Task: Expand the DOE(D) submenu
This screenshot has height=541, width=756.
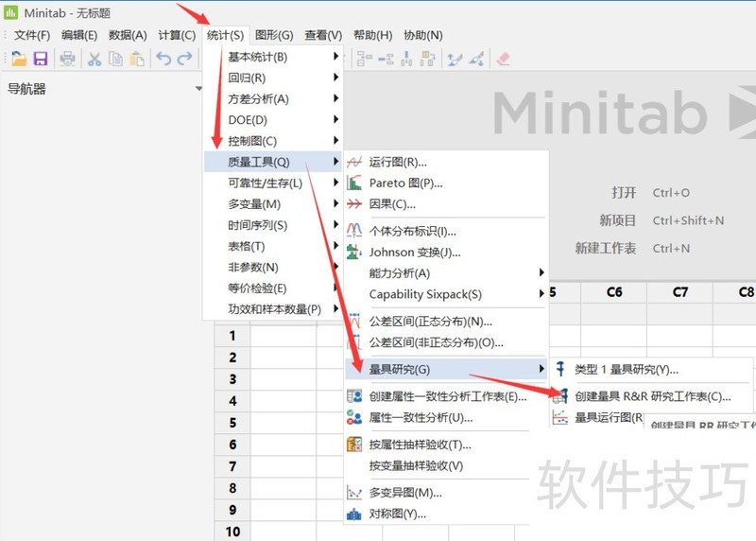Action: 336,119
